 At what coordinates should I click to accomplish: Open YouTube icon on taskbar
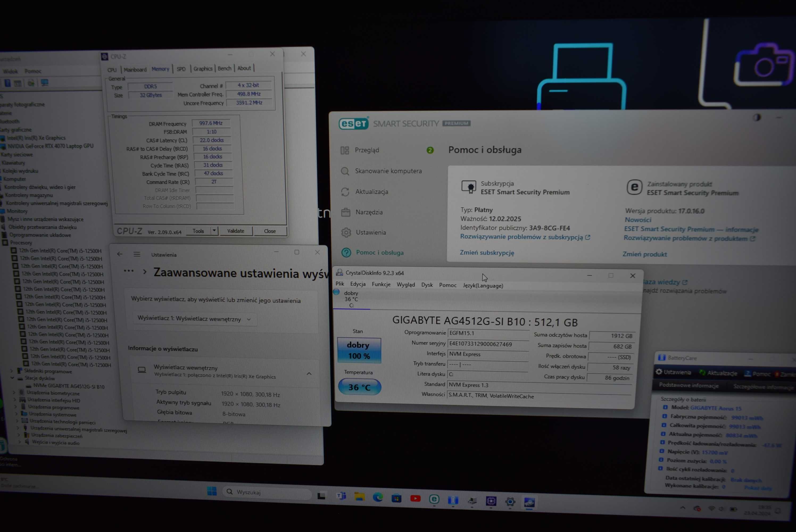[415, 498]
